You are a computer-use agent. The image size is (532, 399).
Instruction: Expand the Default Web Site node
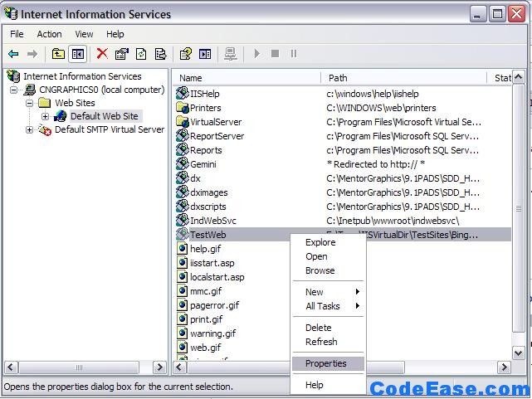45,116
